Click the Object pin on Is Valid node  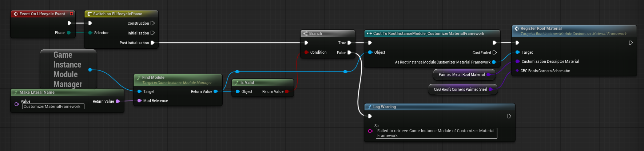[238, 91]
